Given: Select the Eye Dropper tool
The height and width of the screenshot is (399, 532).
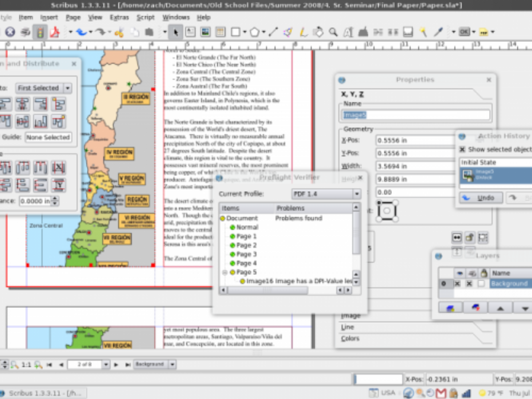Looking at the screenshot, I should click(438, 32).
